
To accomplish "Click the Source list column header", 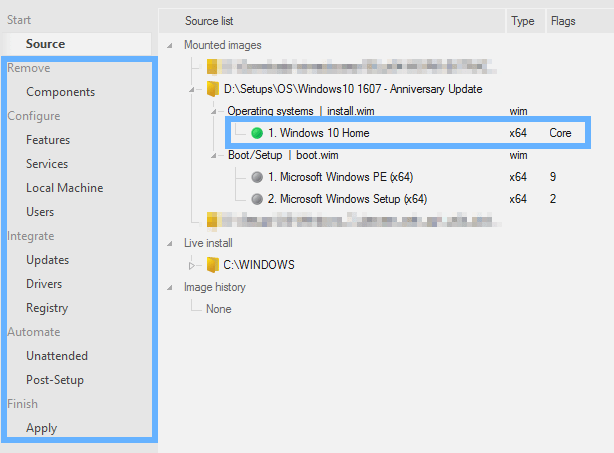I will (332, 21).
